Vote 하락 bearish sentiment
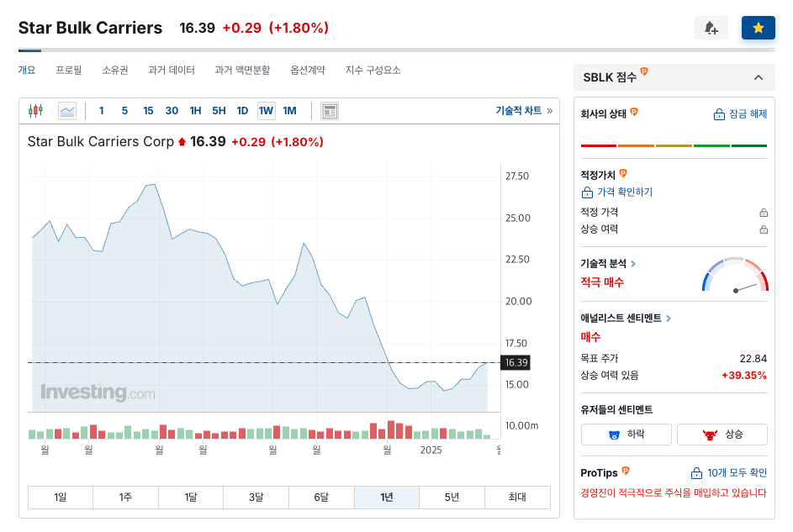 626,435
